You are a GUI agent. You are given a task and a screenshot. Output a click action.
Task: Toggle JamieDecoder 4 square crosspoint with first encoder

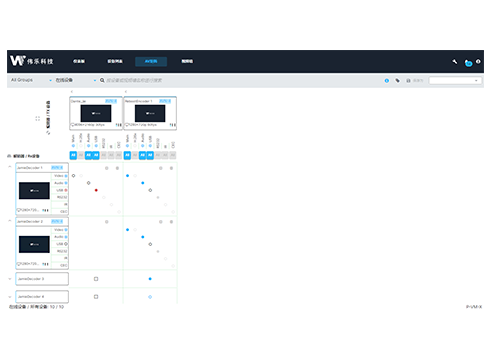point(96,297)
